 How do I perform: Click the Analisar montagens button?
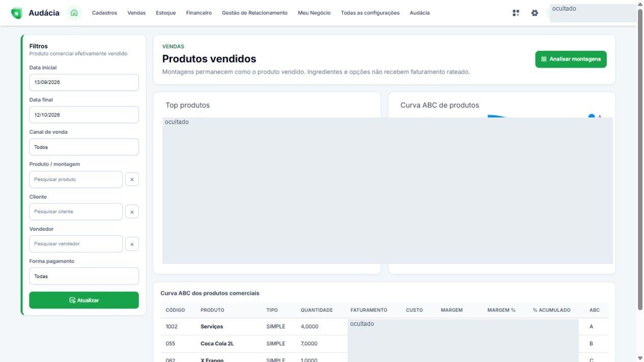coord(571,59)
